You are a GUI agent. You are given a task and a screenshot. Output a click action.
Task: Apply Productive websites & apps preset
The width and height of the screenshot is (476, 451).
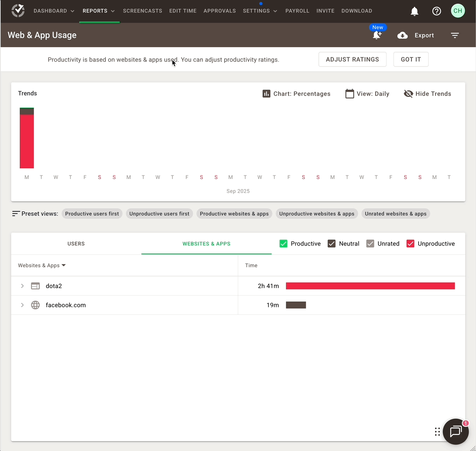coord(235,213)
